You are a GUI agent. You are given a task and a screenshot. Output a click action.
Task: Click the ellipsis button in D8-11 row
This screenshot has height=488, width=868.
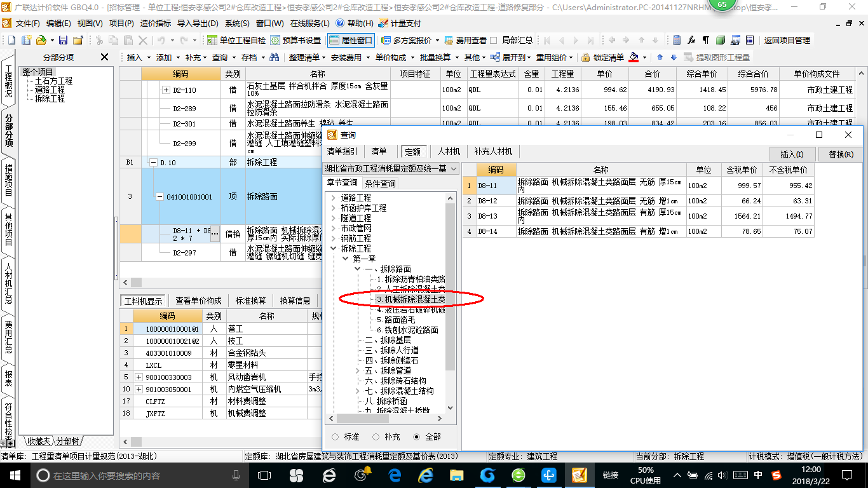point(215,233)
